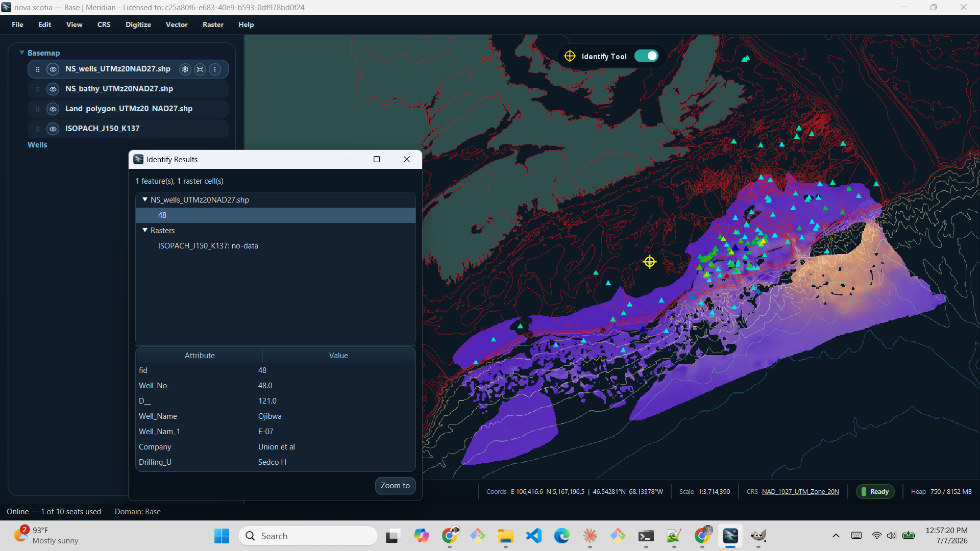Open the weather widget showing 93°F
Viewport: 980px width, 551px height.
(46, 536)
